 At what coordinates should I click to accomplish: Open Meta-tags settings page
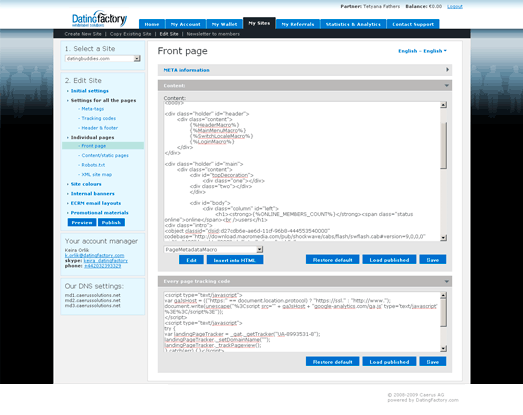click(93, 109)
